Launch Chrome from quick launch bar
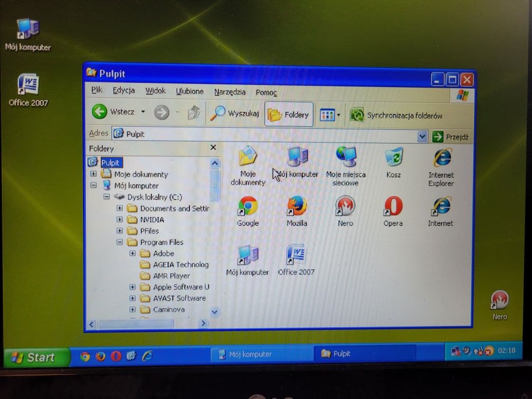The image size is (532, 399). [x=85, y=356]
